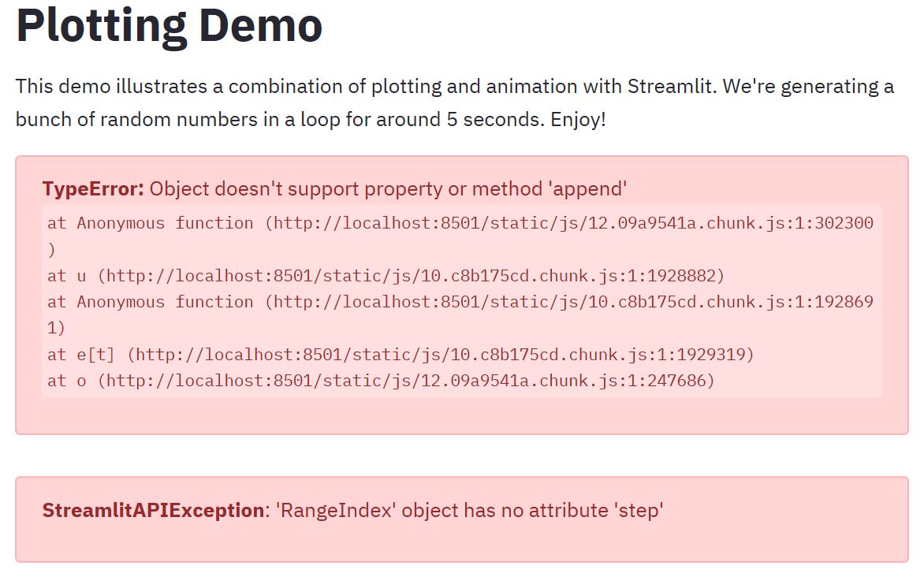The width and height of the screenshot is (924, 573).
Task: Click the 'at e[t]' stack trace URL
Action: click(440, 355)
